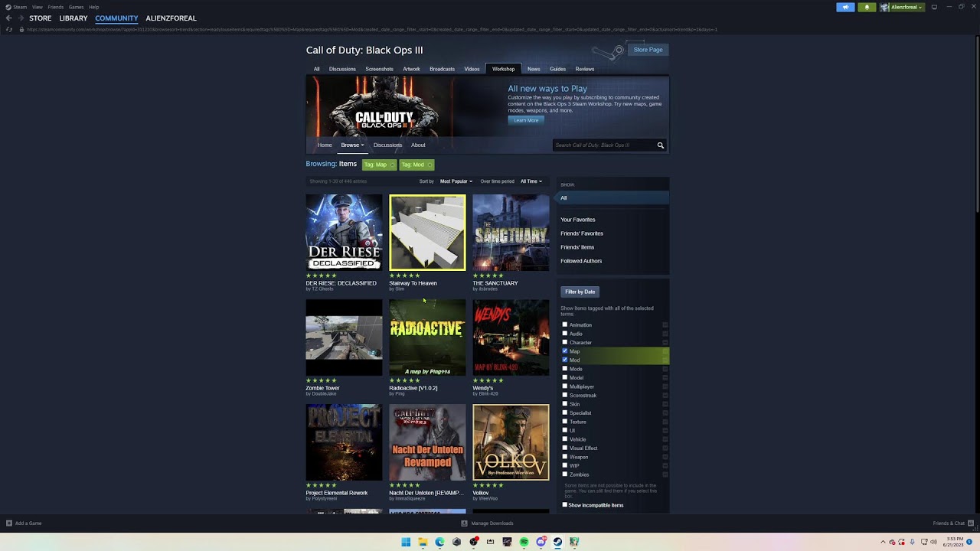Open the Stairway To Heaven thumbnail
The height and width of the screenshot is (551, 980).
coord(427,233)
